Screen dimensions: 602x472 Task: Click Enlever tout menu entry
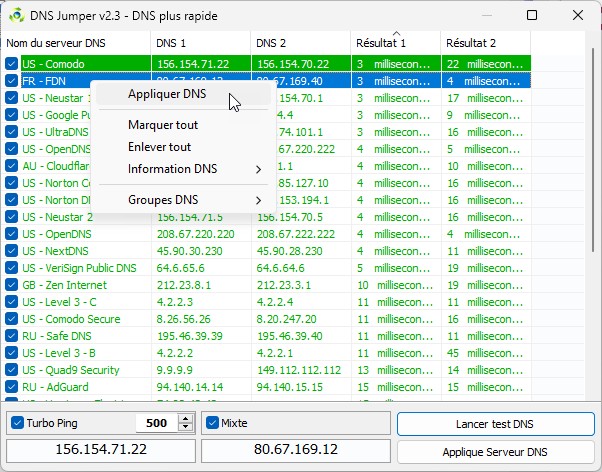[x=159, y=147]
